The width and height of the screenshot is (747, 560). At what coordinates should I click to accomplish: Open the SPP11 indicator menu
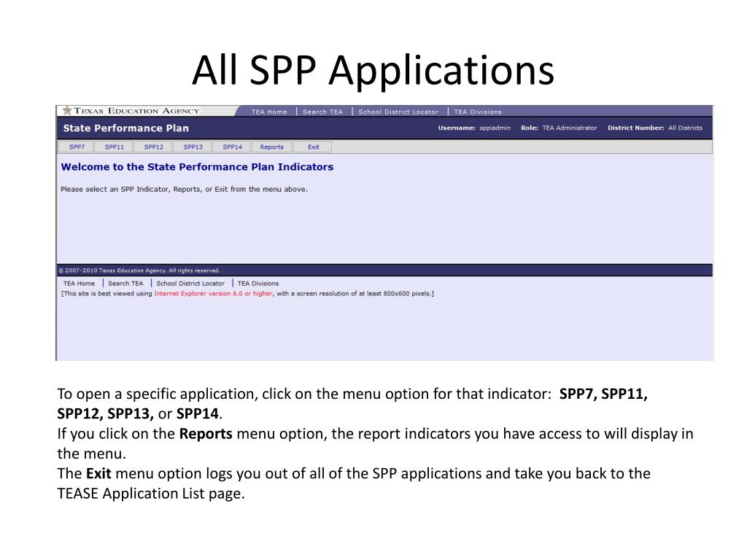pos(115,147)
